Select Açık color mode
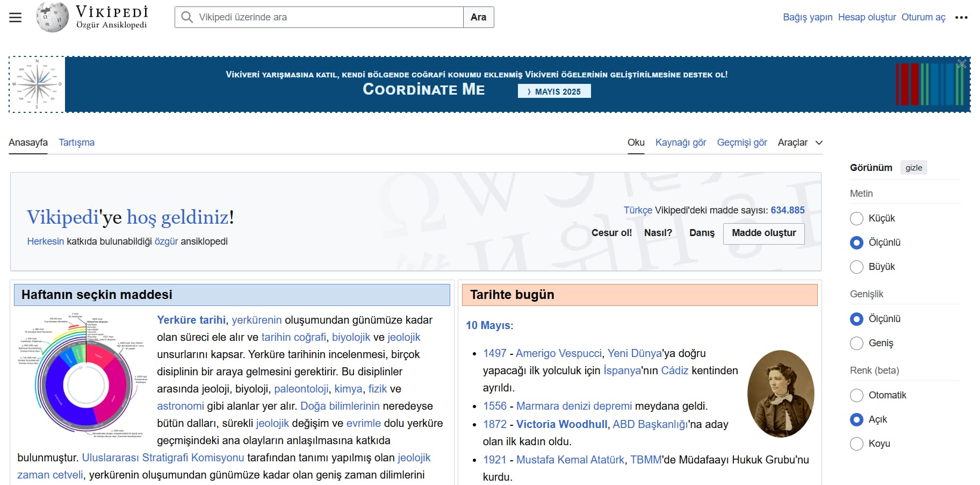The image size is (980, 485). (x=856, y=419)
